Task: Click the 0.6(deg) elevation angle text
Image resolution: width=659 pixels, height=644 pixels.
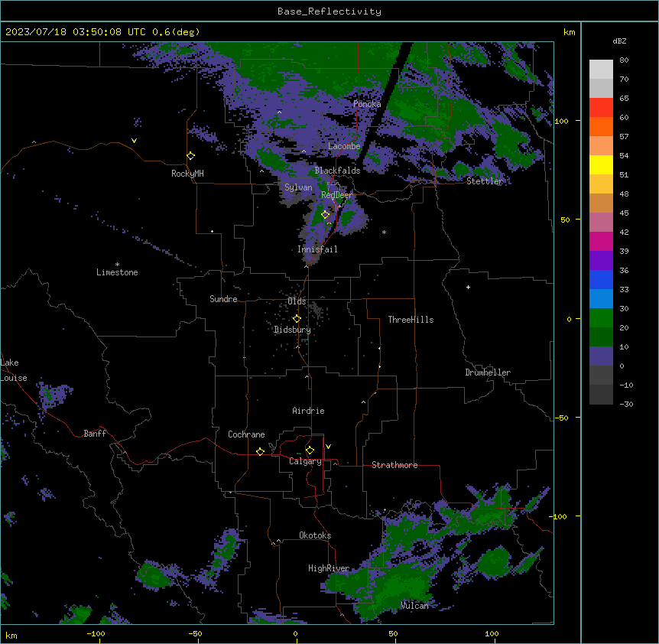Action: (x=176, y=32)
